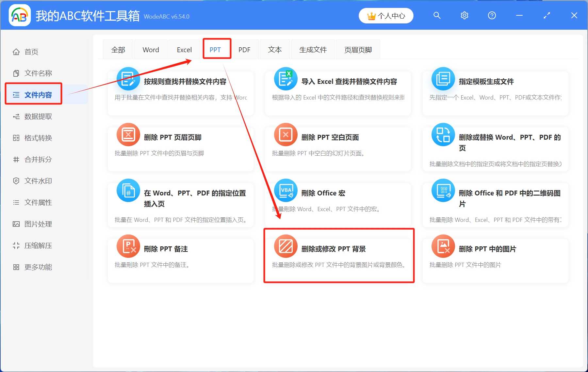Click the 删除 PPT 空白页面 icon
The image size is (588, 372).
(x=286, y=134)
